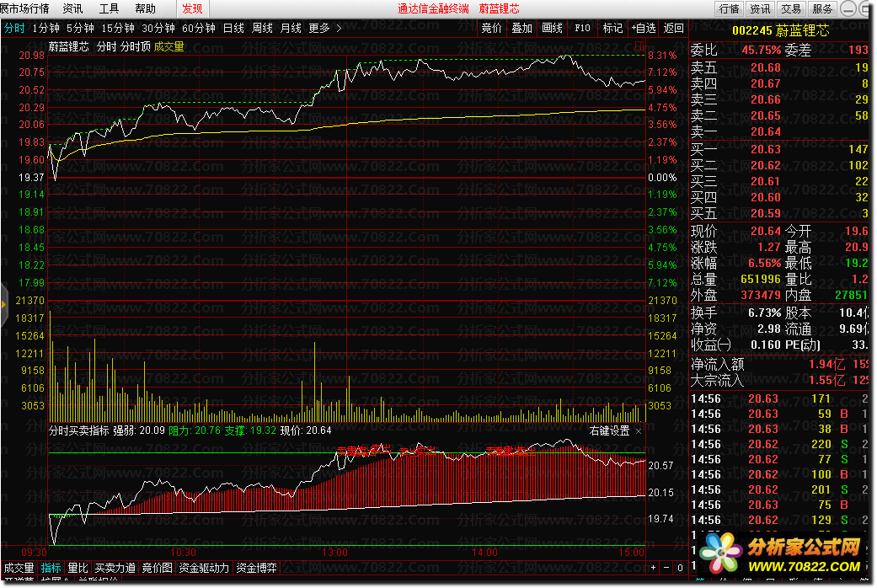Select the 竞价图 bottom tab
The height and width of the screenshot is (588, 877).
point(158,568)
